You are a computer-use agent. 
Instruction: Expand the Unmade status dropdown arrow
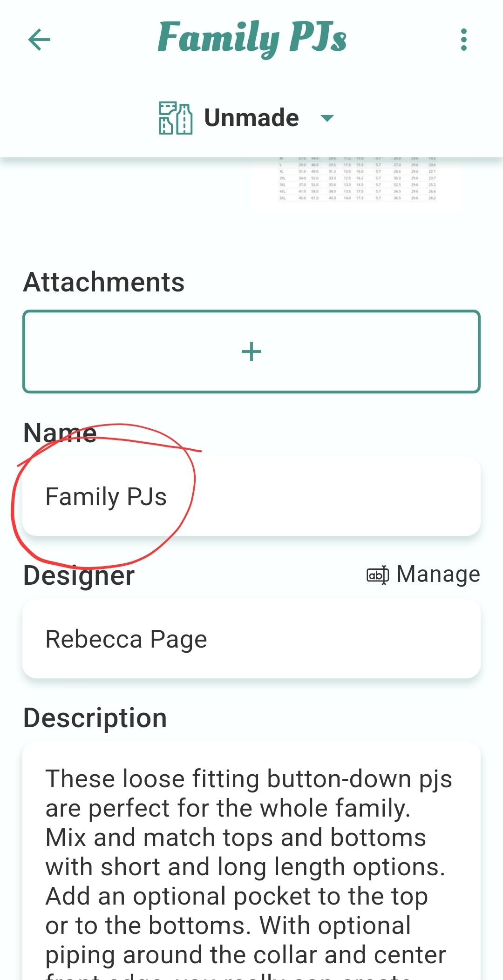coord(327,118)
